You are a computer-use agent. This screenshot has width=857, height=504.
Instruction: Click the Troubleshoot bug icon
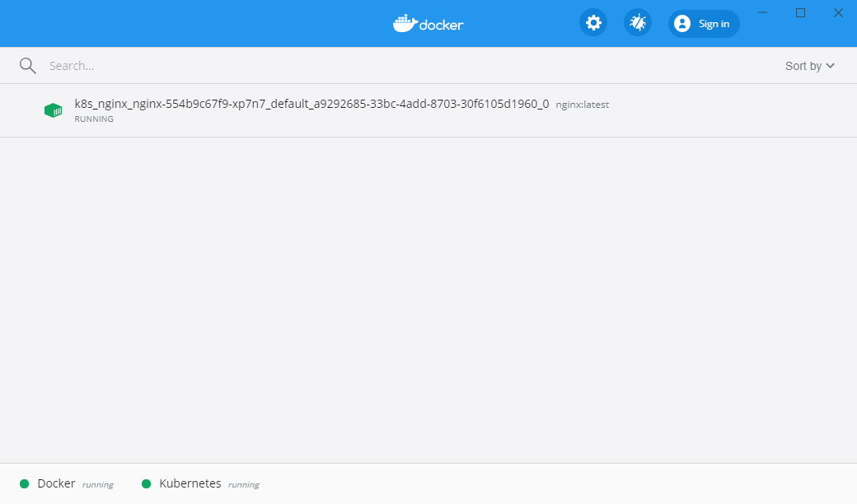tap(637, 23)
